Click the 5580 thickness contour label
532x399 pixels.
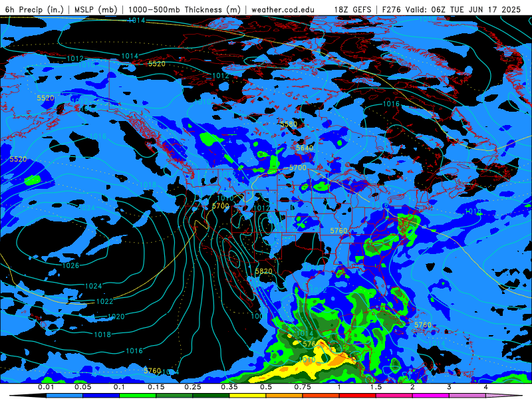coord(289,124)
